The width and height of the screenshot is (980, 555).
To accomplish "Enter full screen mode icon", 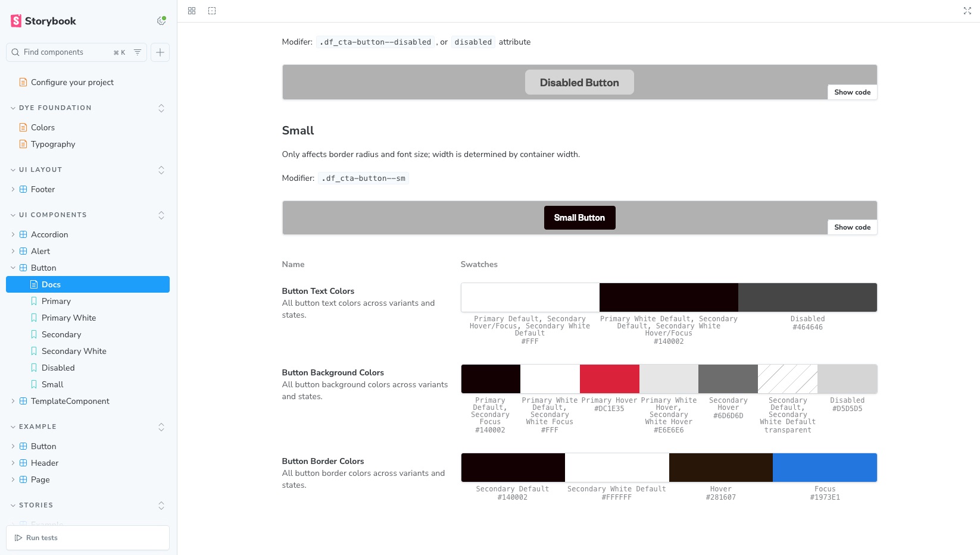I will point(967,11).
